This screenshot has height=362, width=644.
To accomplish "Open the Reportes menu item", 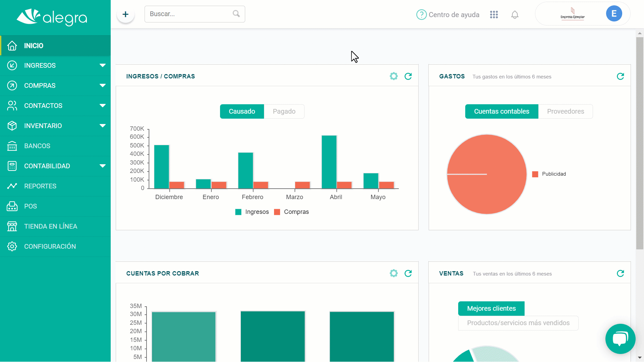I will pyautogui.click(x=40, y=186).
